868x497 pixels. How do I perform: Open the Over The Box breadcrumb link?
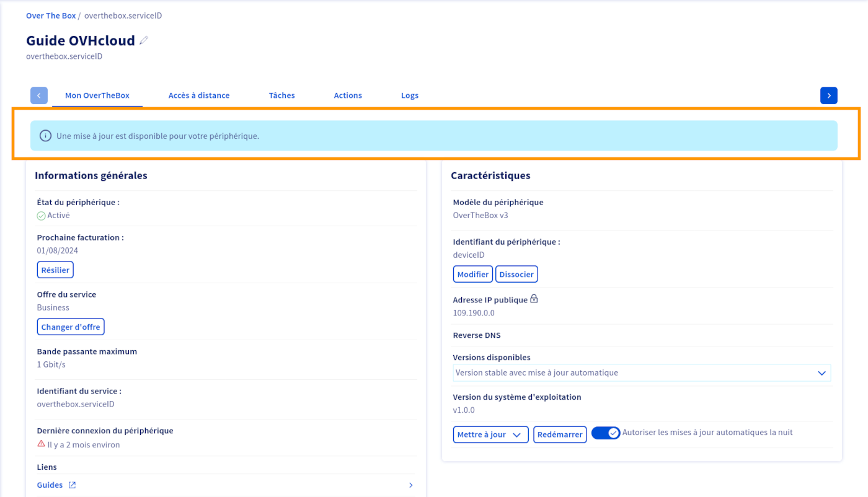[x=51, y=15]
